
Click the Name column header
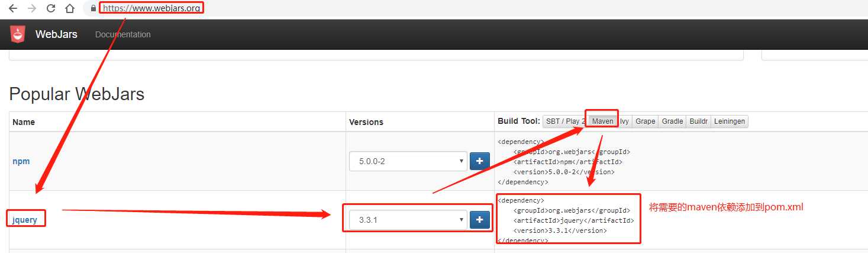point(24,122)
